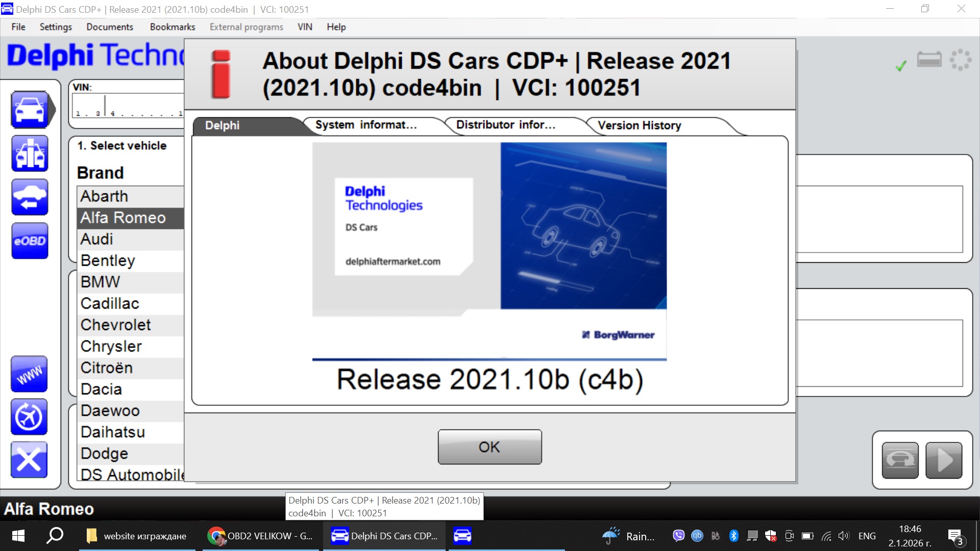Select Audi from the brand list
This screenshot has height=551, width=980.
coord(97,239)
